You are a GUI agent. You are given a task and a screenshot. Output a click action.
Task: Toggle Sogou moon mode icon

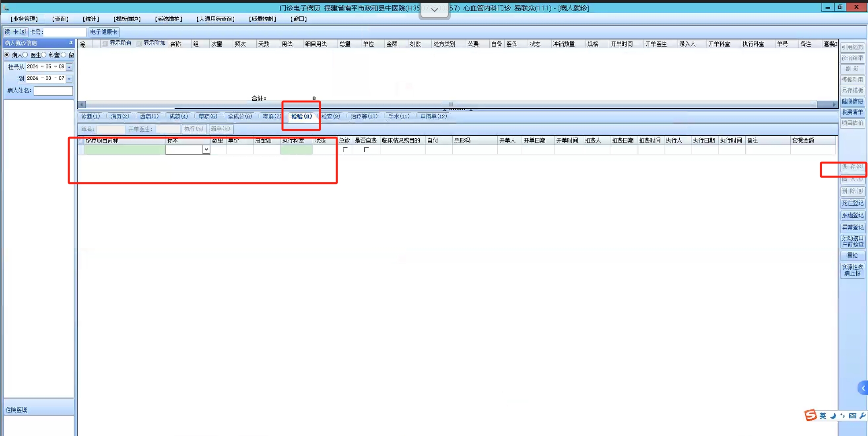(x=833, y=415)
